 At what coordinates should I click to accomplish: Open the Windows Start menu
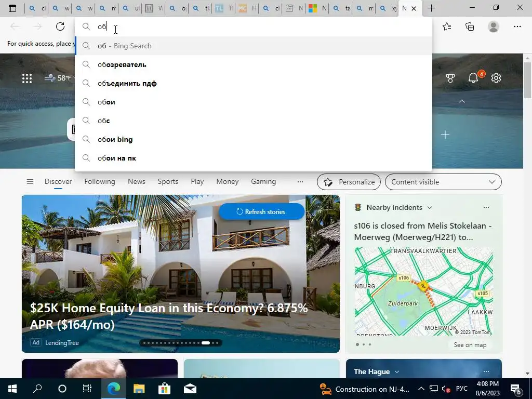pos(12,389)
